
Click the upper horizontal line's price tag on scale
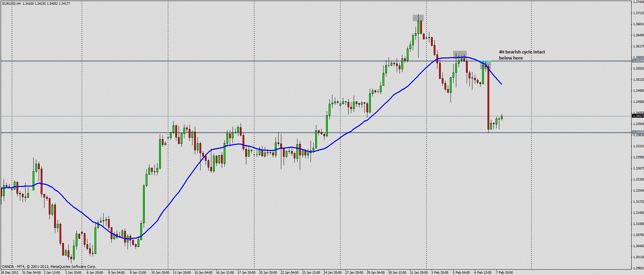click(x=638, y=61)
